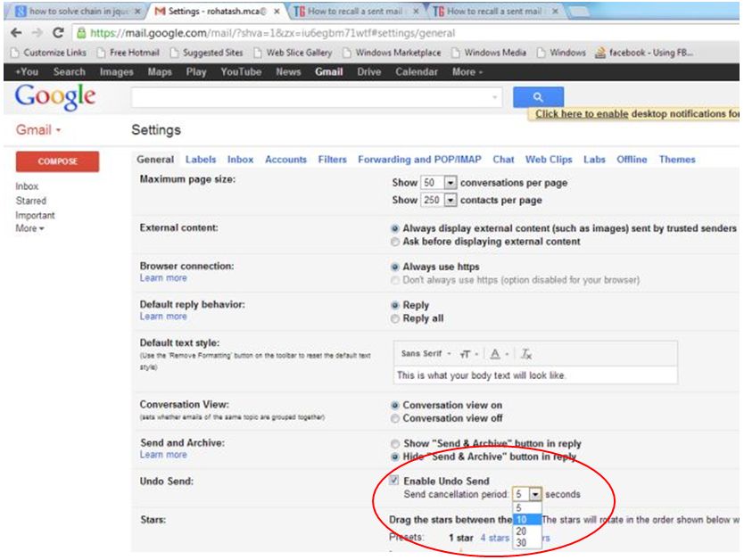The image size is (744, 560).
Task: Click the Google search button with magnifying glass
Action: (x=536, y=96)
